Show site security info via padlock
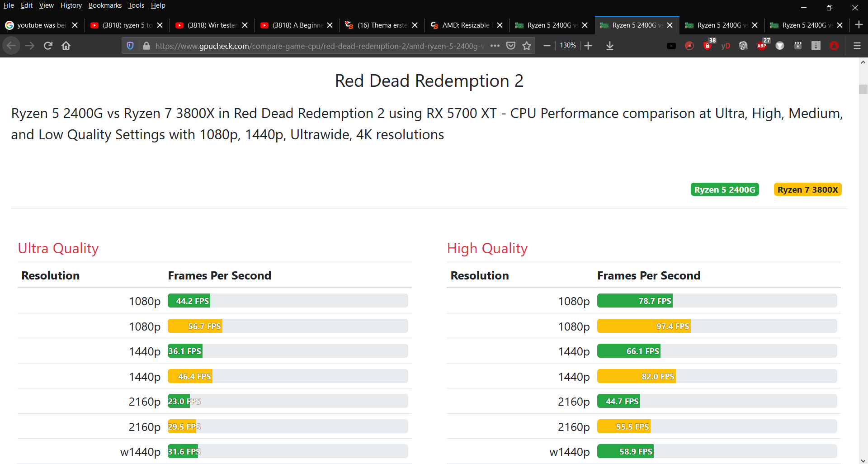The image size is (868, 464). coord(146,46)
